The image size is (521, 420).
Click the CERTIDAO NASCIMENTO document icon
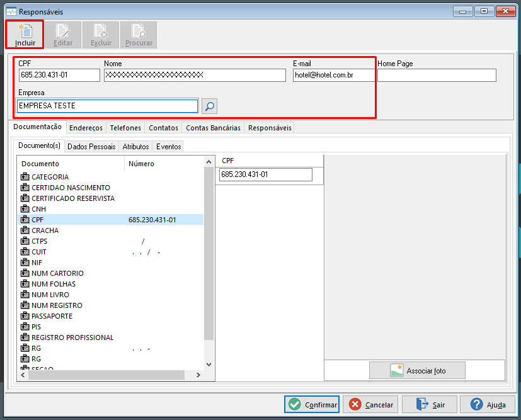pyautogui.click(x=25, y=187)
